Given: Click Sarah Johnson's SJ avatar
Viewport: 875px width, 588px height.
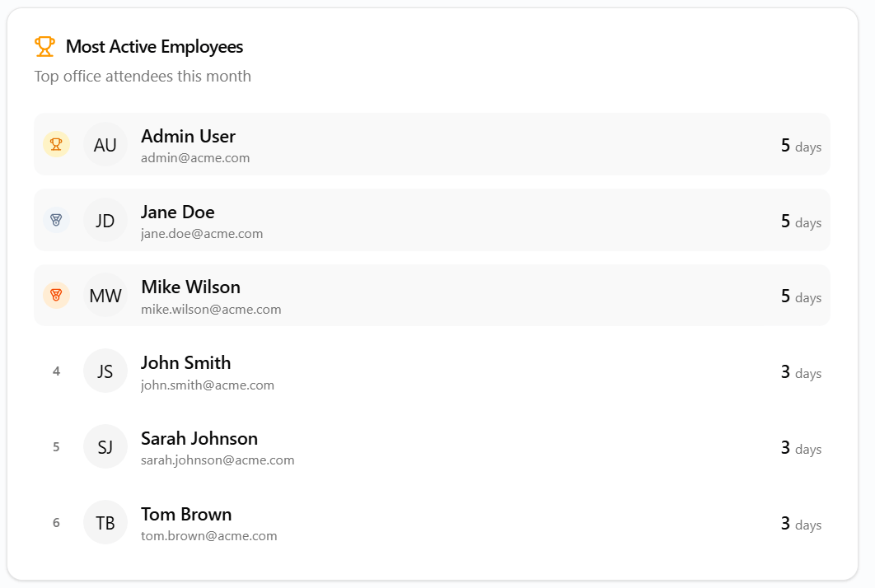Looking at the screenshot, I should (x=105, y=446).
